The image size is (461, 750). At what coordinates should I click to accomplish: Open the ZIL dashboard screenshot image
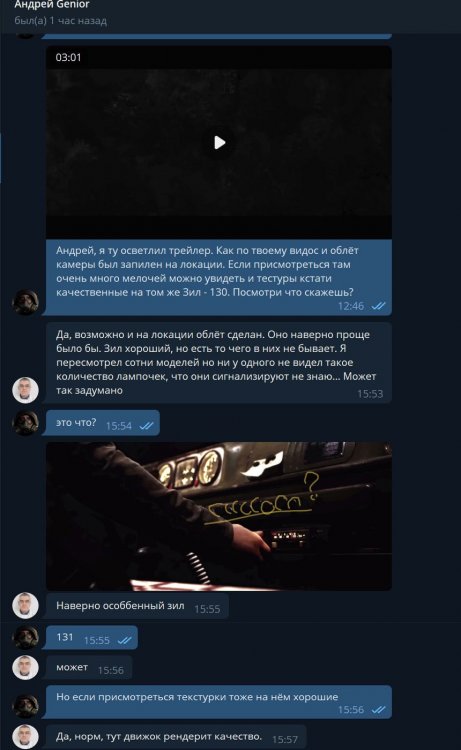click(x=219, y=516)
